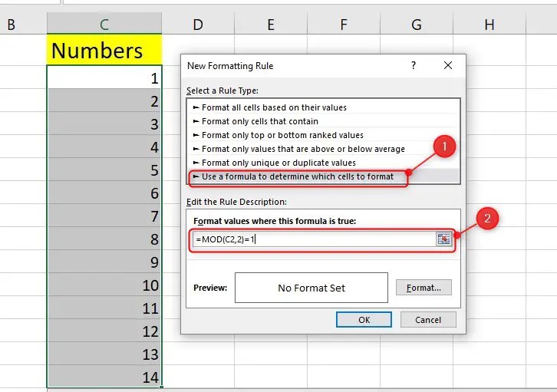557x392 pixels.
Task: Click the yellow 'Numbers' header cell
Action: pyautogui.click(x=104, y=50)
